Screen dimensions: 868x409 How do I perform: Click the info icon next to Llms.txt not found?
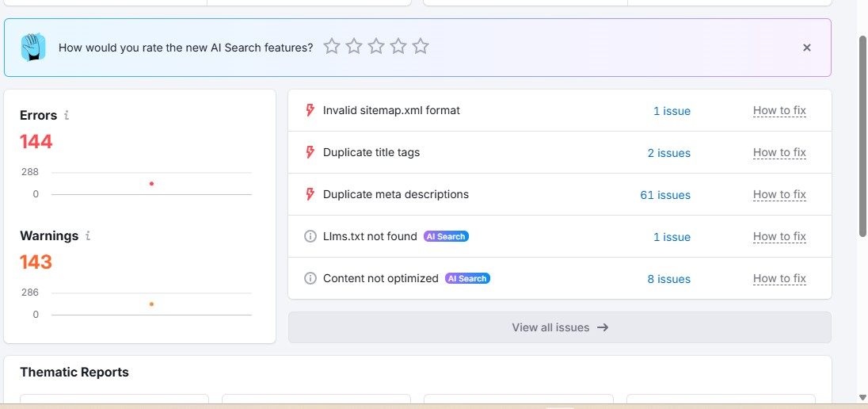pos(310,236)
